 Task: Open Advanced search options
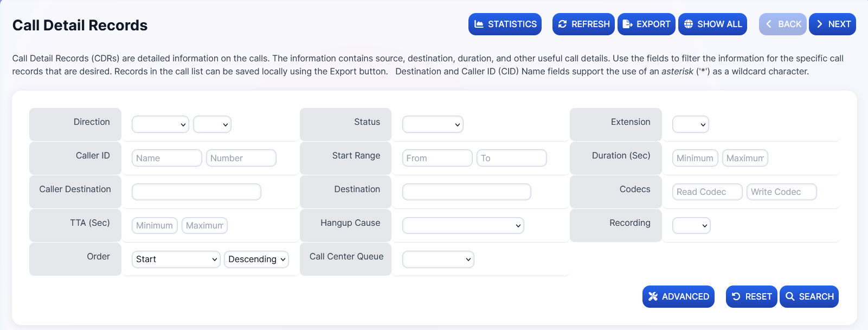click(x=678, y=297)
